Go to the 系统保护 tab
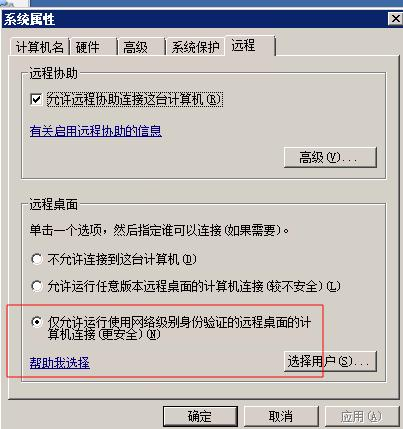Image resolution: width=403 pixels, height=429 pixels. [x=195, y=47]
